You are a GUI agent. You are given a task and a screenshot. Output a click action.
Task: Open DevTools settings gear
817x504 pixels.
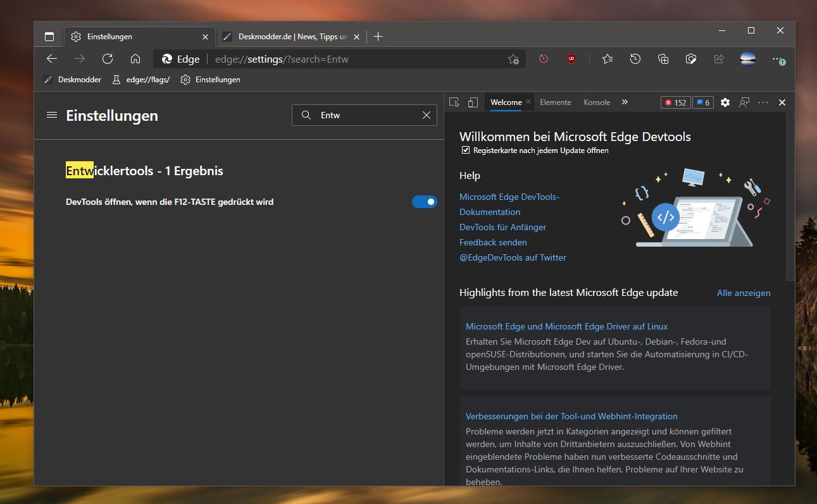pos(725,102)
